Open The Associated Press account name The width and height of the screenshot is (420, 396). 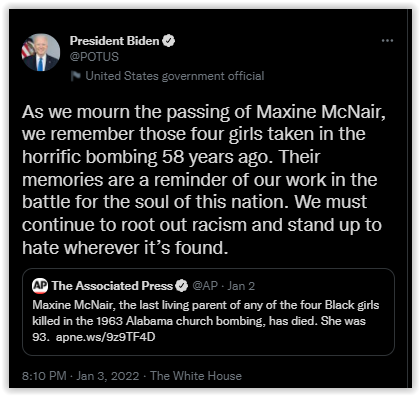click(112, 286)
